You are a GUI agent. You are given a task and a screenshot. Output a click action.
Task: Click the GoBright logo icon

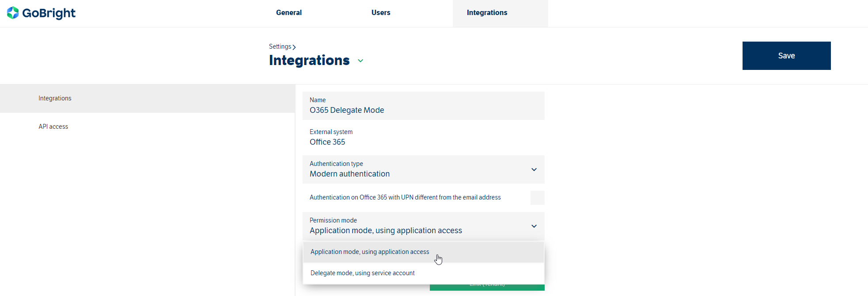point(13,13)
